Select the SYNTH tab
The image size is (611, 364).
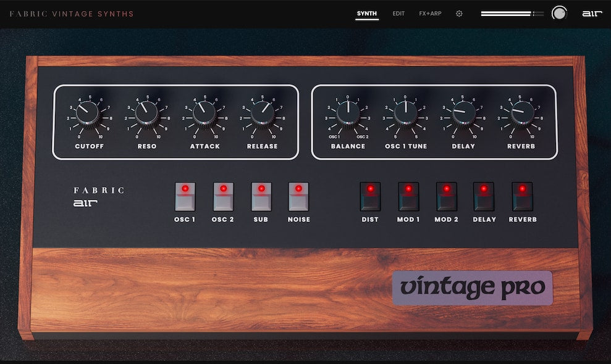(366, 13)
